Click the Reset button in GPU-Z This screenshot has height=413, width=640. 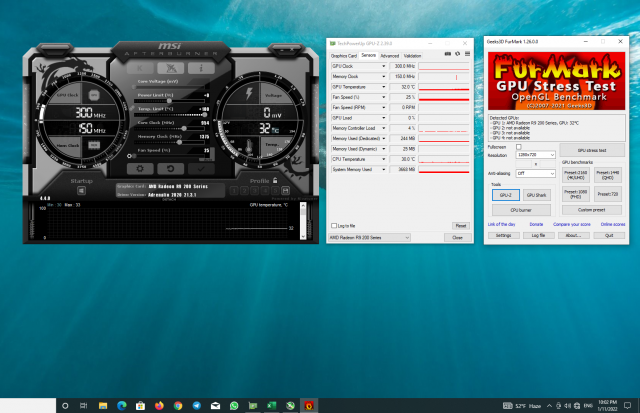click(x=461, y=226)
